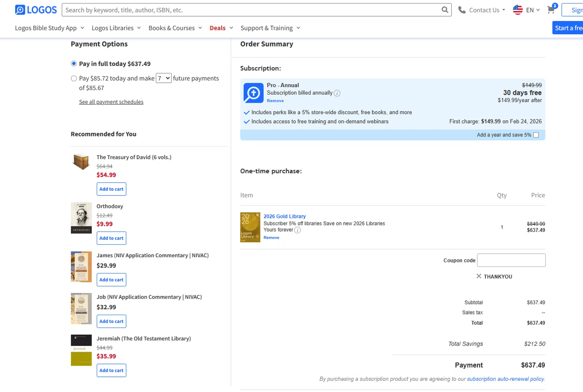This screenshot has height=392, width=583.
Task: Expand the Logos Libraries menu
Action: pos(116,28)
